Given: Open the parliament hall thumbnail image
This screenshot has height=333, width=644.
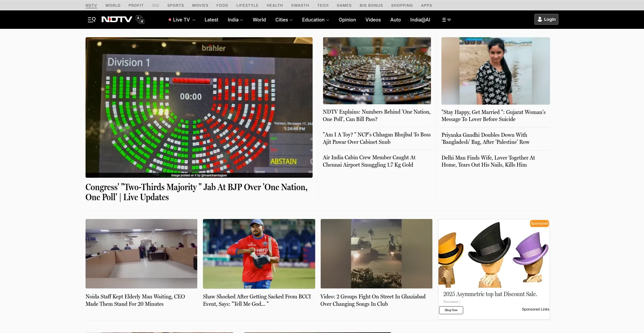Looking at the screenshot, I should [x=377, y=71].
